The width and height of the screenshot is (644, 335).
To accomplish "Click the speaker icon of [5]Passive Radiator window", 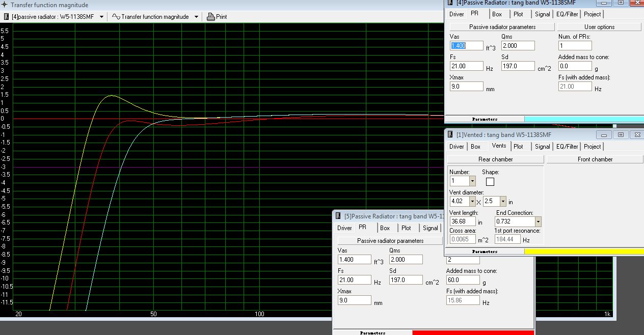I will point(338,216).
